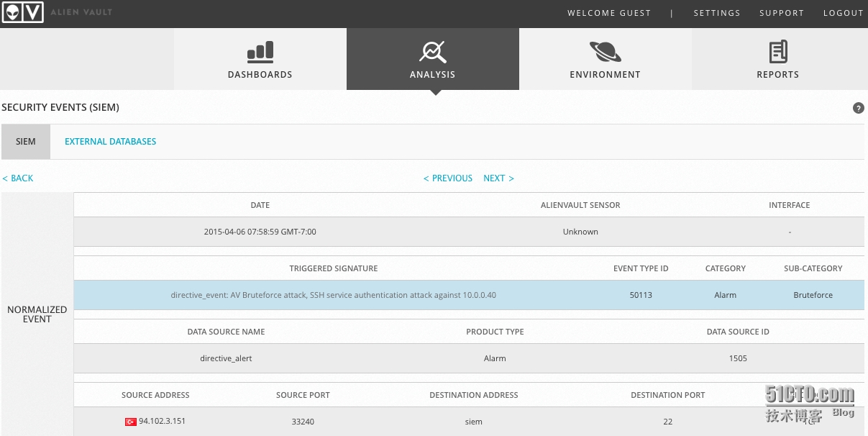Click the Destination Port column header
868x436 pixels.
[x=667, y=395]
